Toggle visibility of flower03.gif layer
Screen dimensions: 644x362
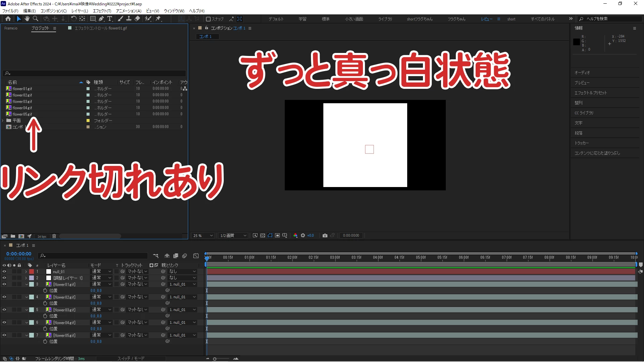point(4,310)
